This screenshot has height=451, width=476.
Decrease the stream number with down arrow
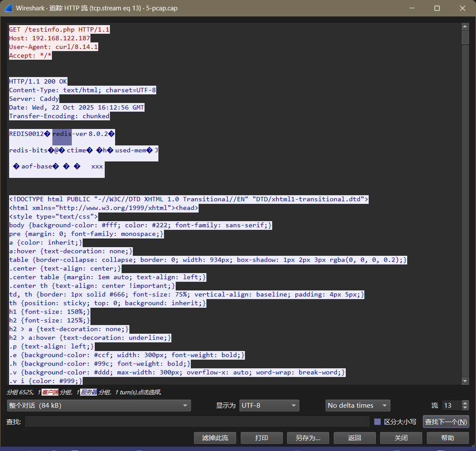tap(465, 408)
